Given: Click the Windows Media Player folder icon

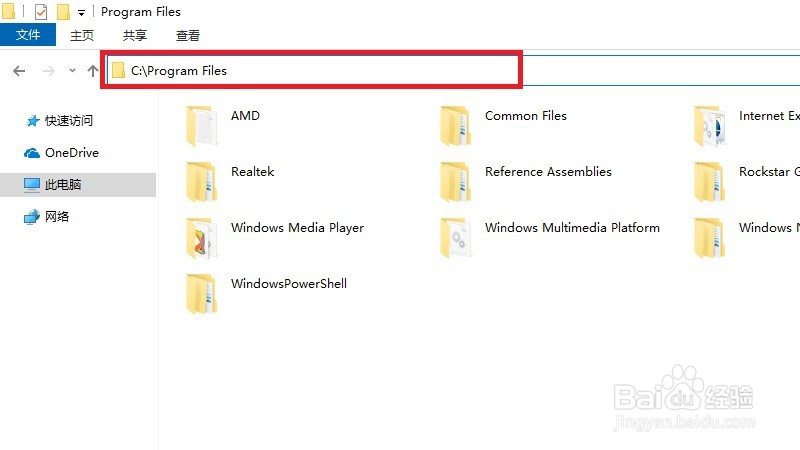Looking at the screenshot, I should tap(202, 238).
